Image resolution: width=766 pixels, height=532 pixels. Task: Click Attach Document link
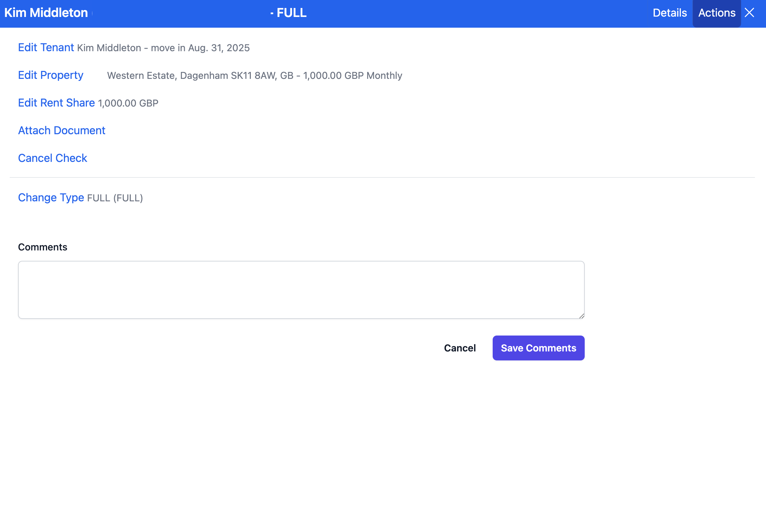(62, 130)
